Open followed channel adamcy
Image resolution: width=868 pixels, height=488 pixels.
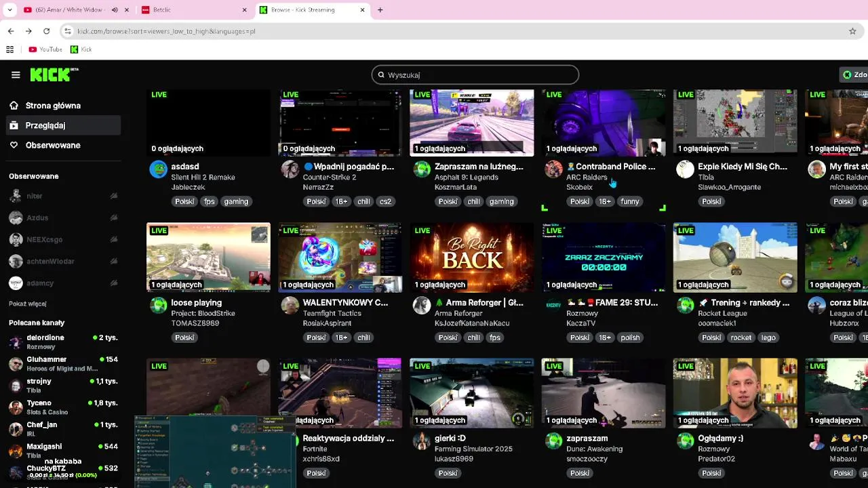(x=63, y=283)
